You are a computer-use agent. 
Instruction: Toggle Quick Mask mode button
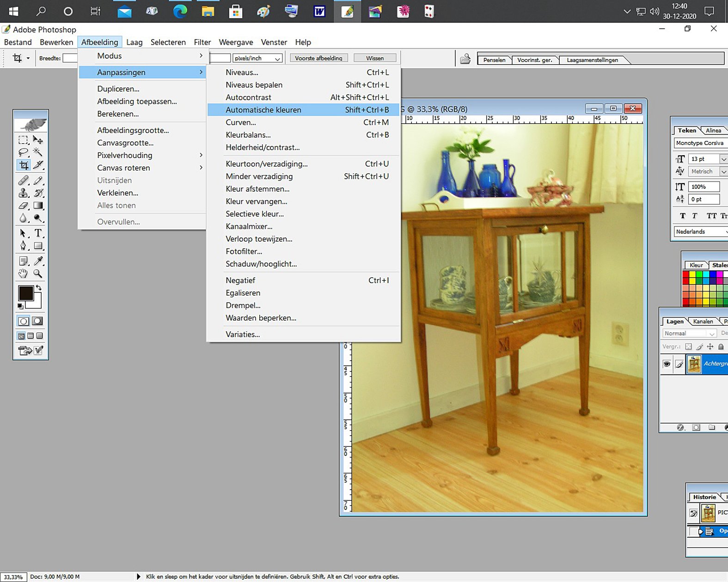click(x=38, y=321)
